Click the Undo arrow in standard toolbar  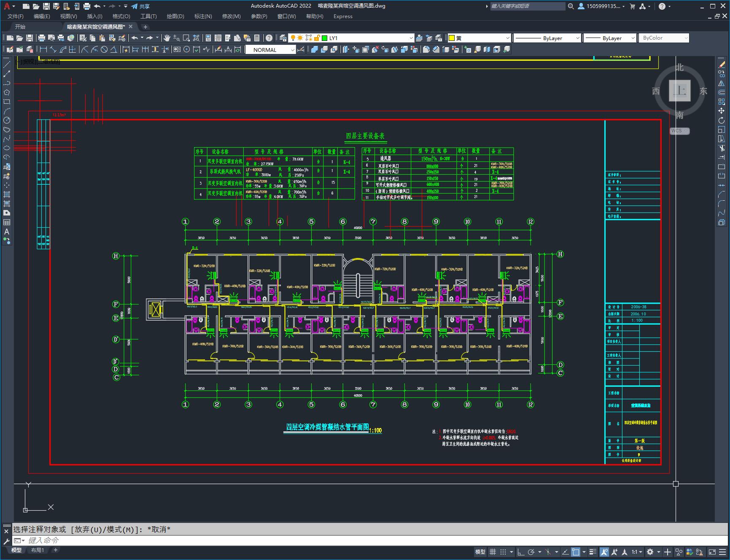pos(135,38)
